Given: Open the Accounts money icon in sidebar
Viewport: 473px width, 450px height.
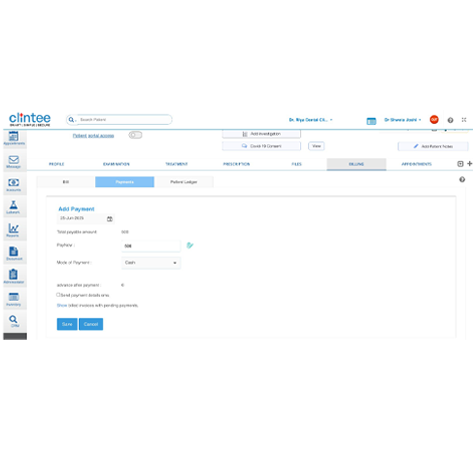Looking at the screenshot, I should 14,184.
